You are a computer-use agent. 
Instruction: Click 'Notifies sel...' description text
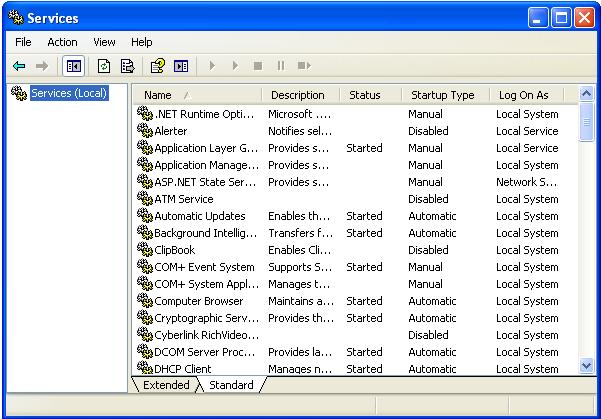(x=300, y=131)
